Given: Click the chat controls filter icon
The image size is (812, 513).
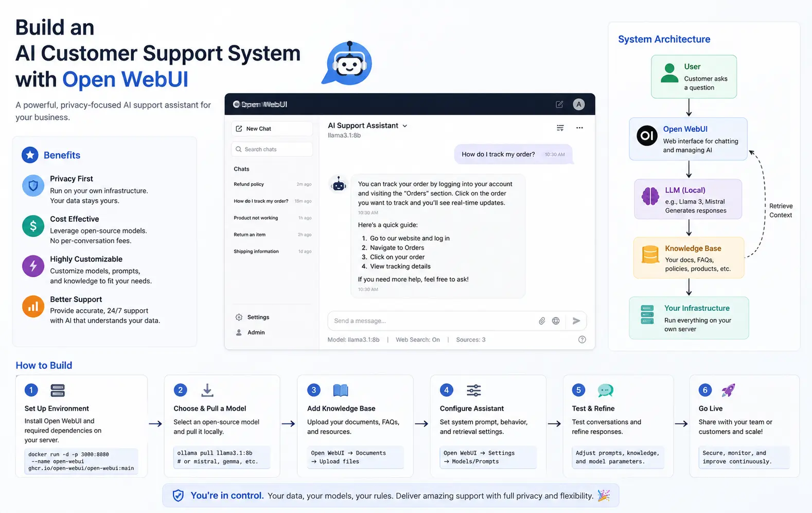Looking at the screenshot, I should 560,128.
